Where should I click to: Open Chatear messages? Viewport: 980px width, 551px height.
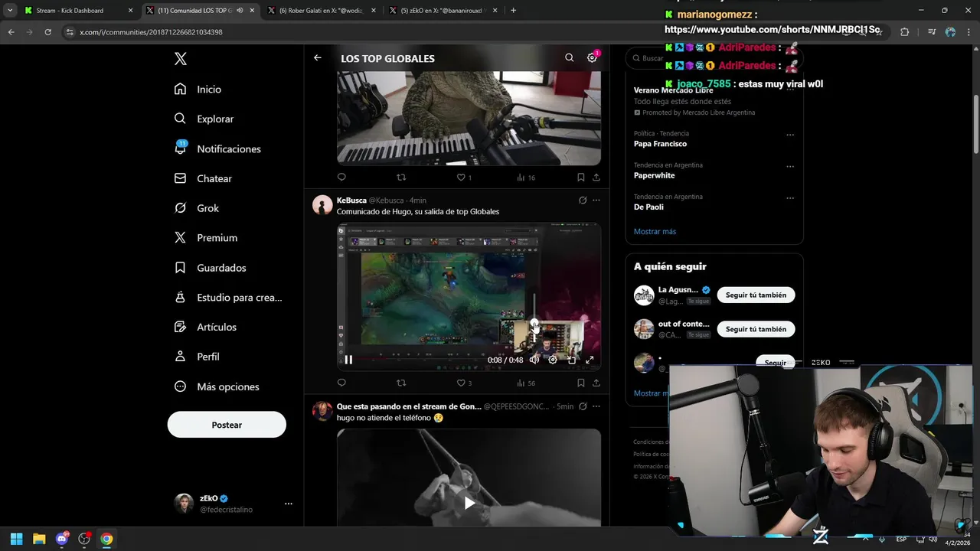[203, 178]
